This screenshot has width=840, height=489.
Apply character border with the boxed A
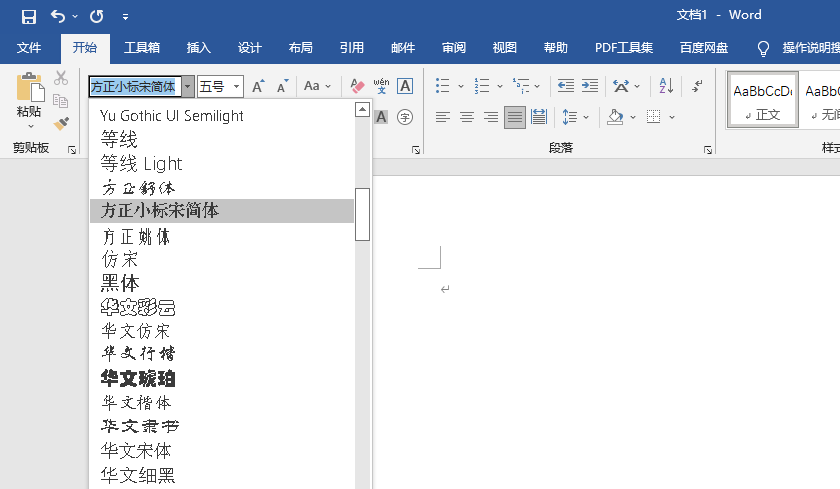(405, 86)
